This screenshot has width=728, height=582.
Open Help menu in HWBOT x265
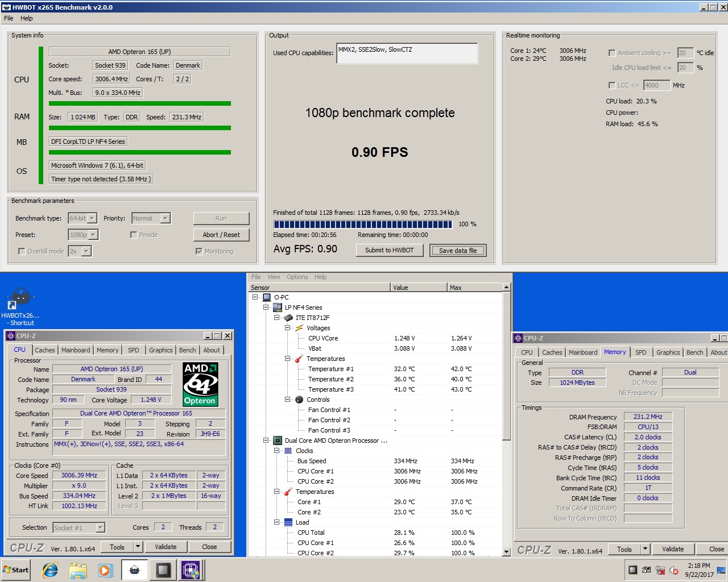click(27, 18)
